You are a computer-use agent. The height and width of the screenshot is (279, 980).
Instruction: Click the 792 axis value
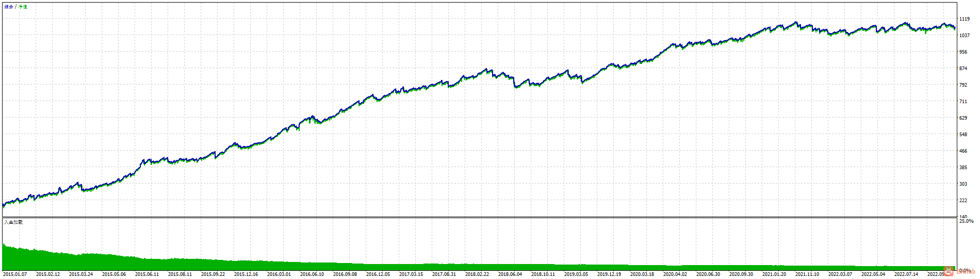(963, 85)
